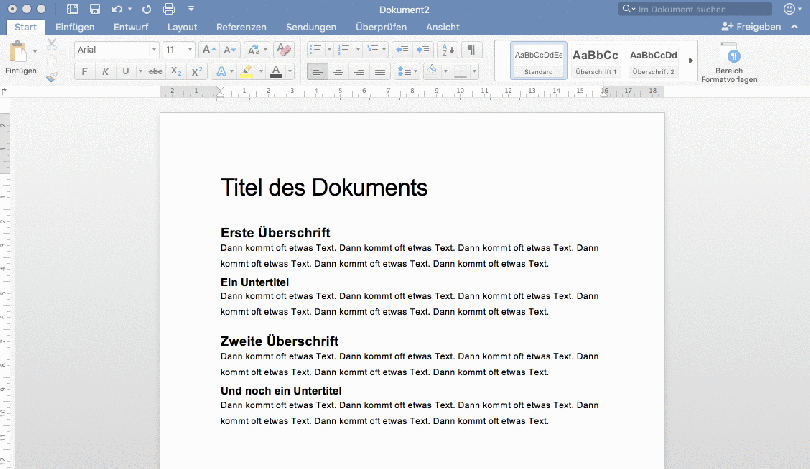This screenshot has height=469, width=810.
Task: Click the sort A-Z icon
Action: (x=447, y=49)
